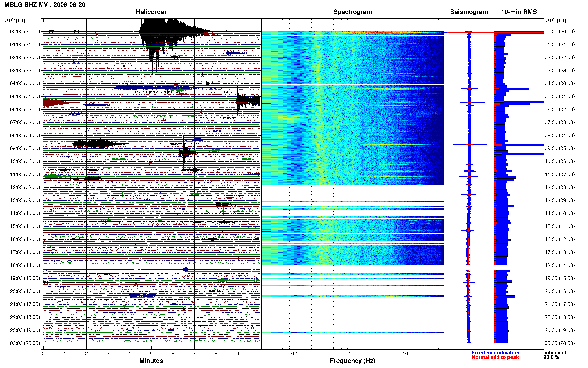
Task: Click the right UTC (LT) axis label
Action: tap(556, 20)
